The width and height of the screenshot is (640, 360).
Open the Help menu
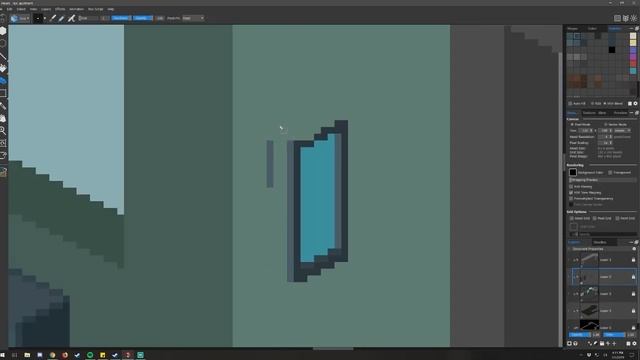[x=111, y=9]
